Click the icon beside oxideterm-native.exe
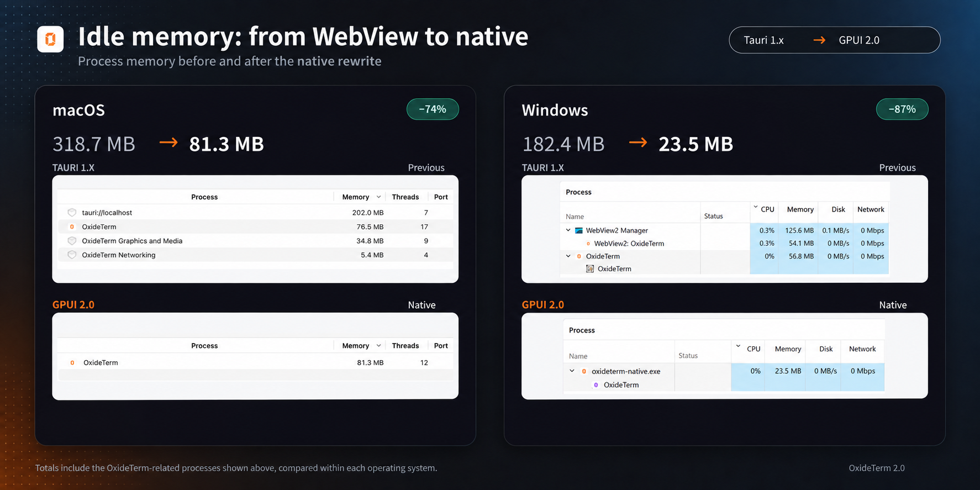This screenshot has width=980, height=490. [584, 371]
